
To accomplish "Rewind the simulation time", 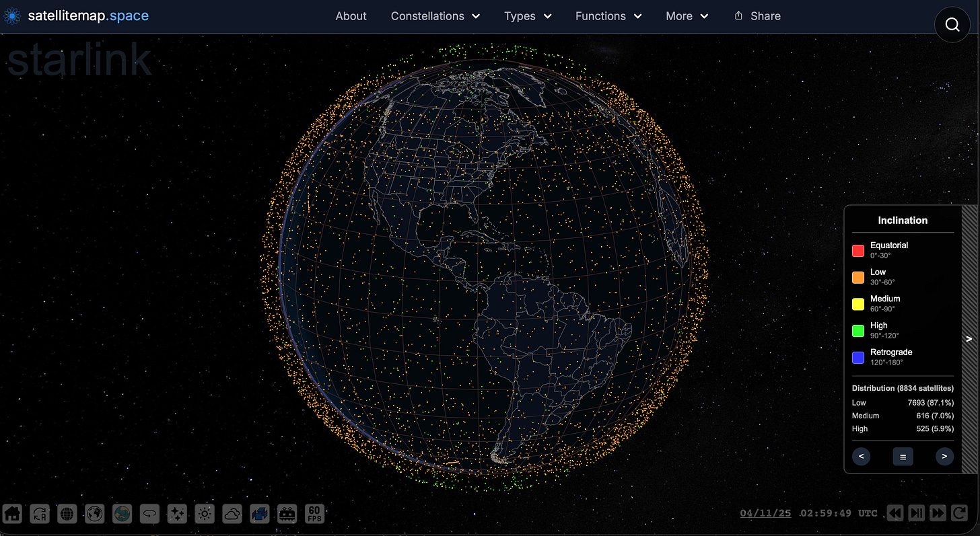I will coord(895,513).
